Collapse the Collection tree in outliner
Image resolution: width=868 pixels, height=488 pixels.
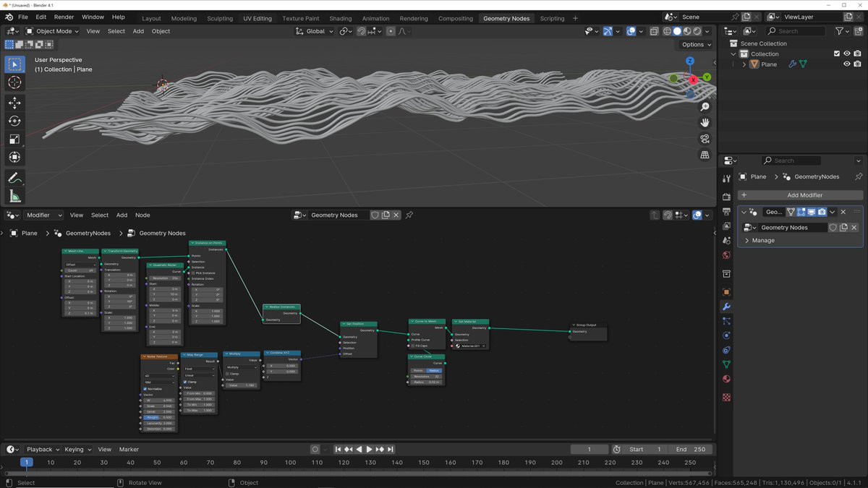[x=733, y=53]
